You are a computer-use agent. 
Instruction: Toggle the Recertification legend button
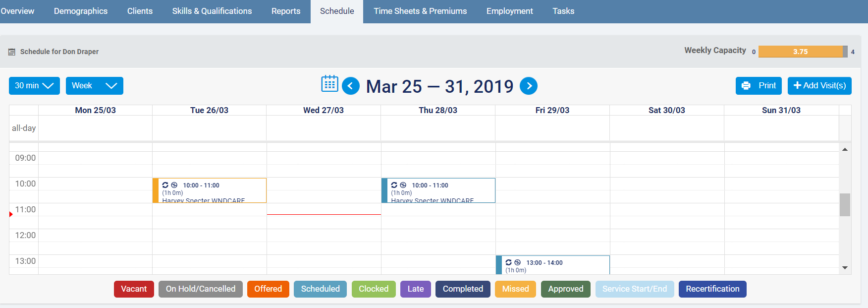click(x=712, y=289)
